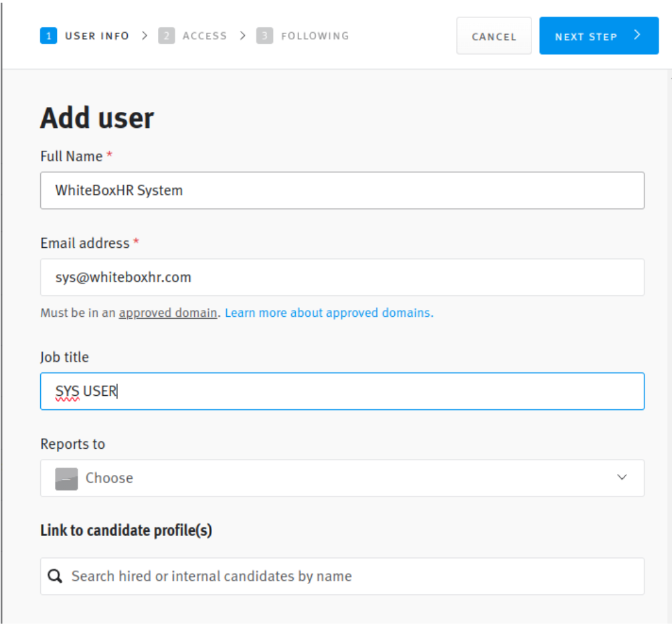The width and height of the screenshot is (672, 631).
Task: Open the approved domain link
Action: 168,313
